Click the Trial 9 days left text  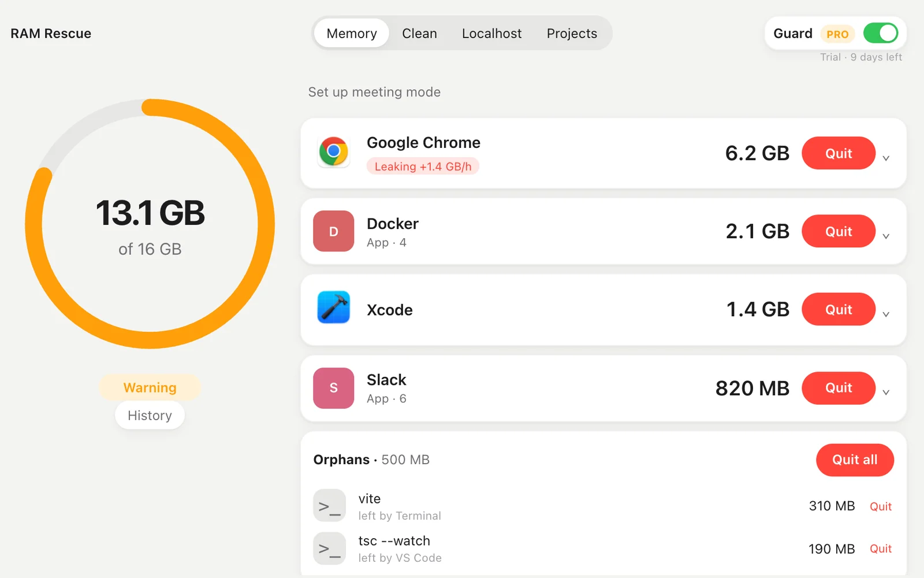tap(861, 57)
